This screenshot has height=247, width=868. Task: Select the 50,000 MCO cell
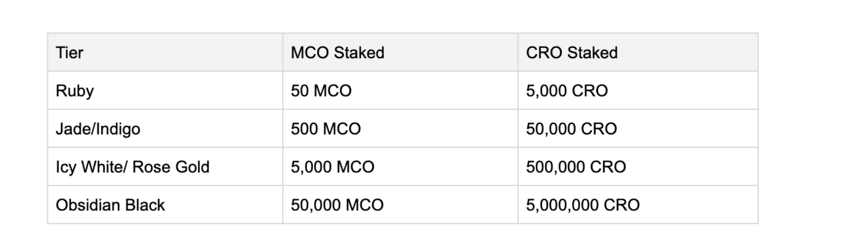400,205
